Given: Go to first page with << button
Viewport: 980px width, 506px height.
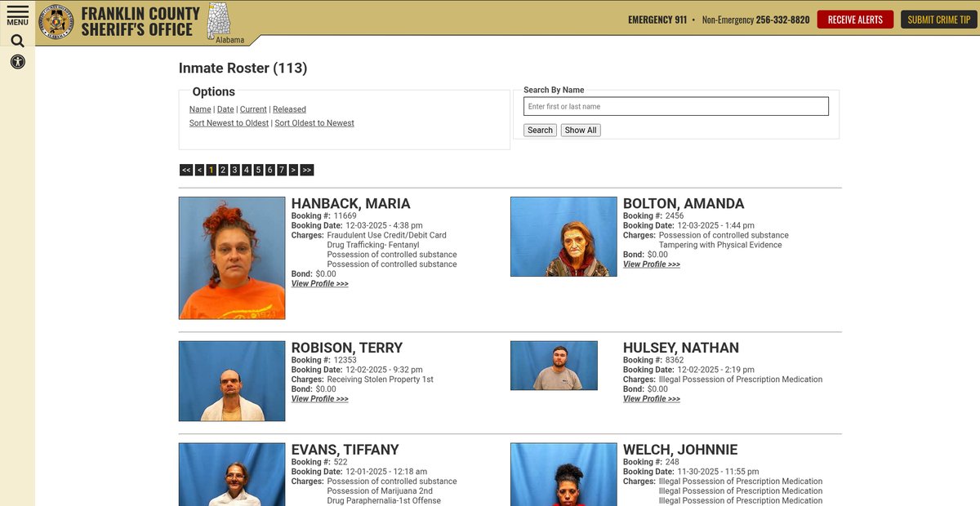Looking at the screenshot, I should 186,170.
